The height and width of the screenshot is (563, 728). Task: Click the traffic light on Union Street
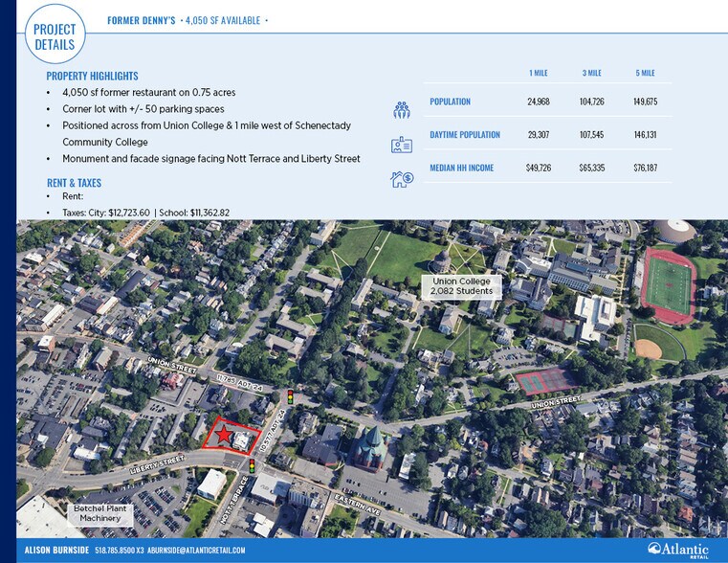[290, 396]
